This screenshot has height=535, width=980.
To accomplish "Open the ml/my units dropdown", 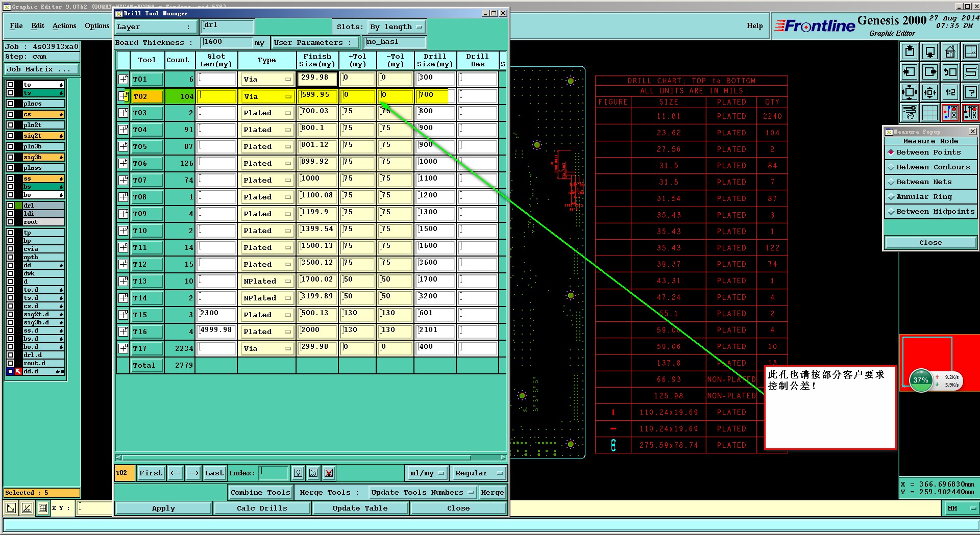I will [x=427, y=473].
